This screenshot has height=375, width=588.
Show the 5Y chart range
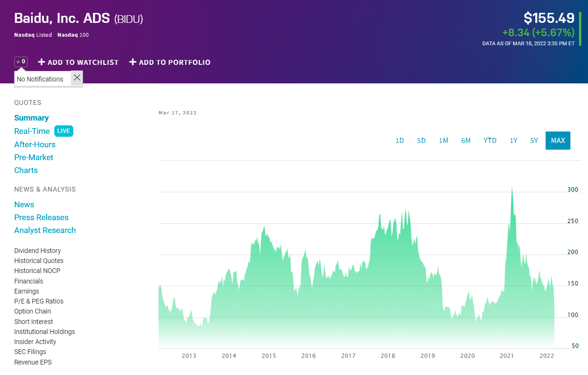534,141
